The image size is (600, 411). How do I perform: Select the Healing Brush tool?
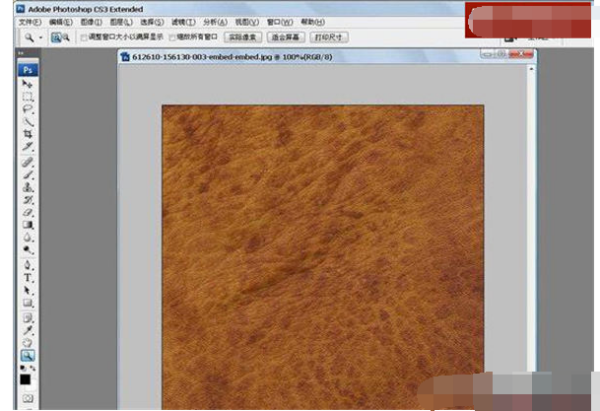28,162
